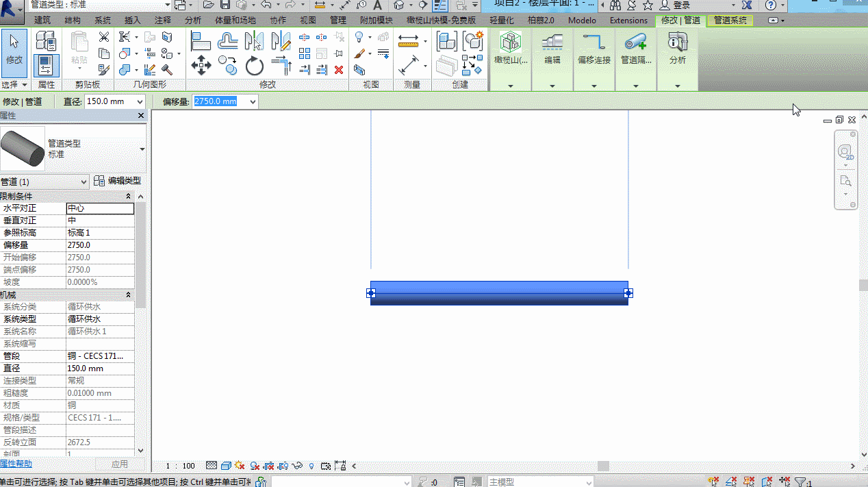Open the Offset (偏移量) dropdown arrow
Viewport: 868px width, 487px height.
(253, 102)
